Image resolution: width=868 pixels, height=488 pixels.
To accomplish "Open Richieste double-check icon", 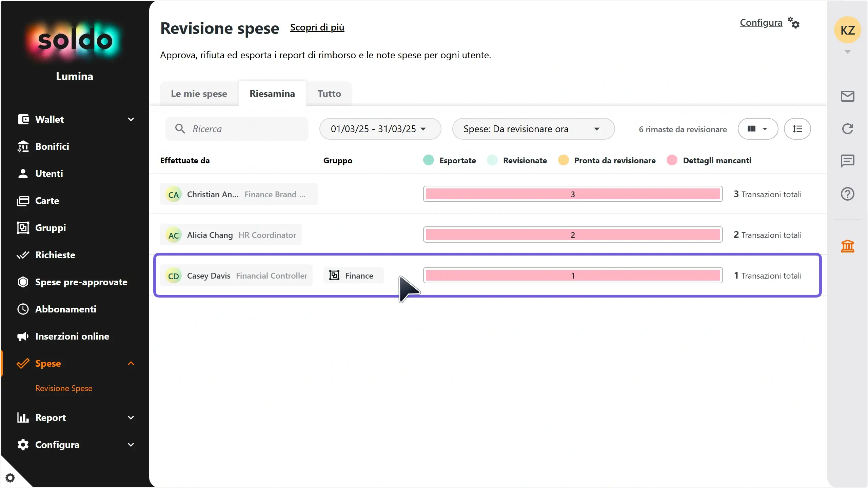I will [23, 255].
